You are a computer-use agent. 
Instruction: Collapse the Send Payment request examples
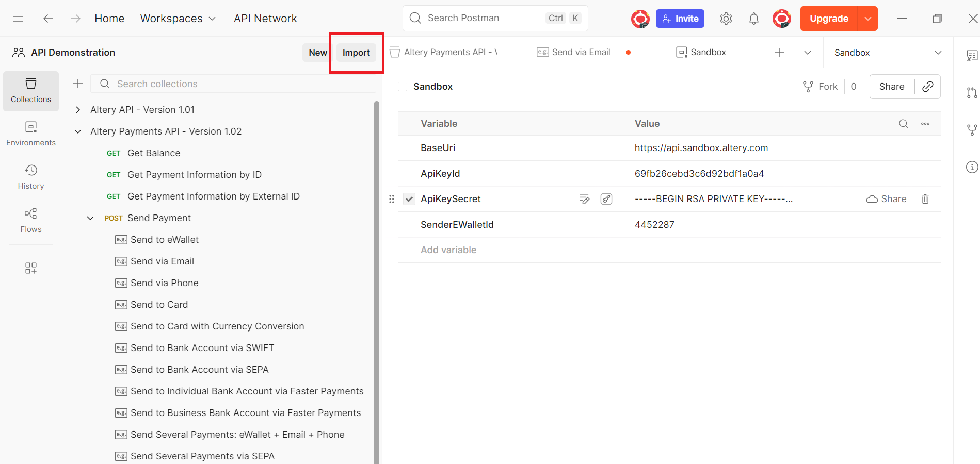(x=90, y=218)
